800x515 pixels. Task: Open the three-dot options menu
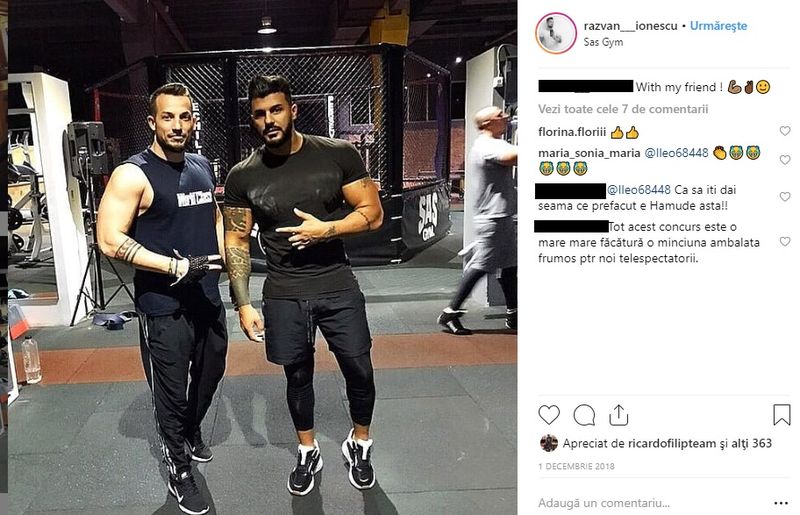pos(781,503)
